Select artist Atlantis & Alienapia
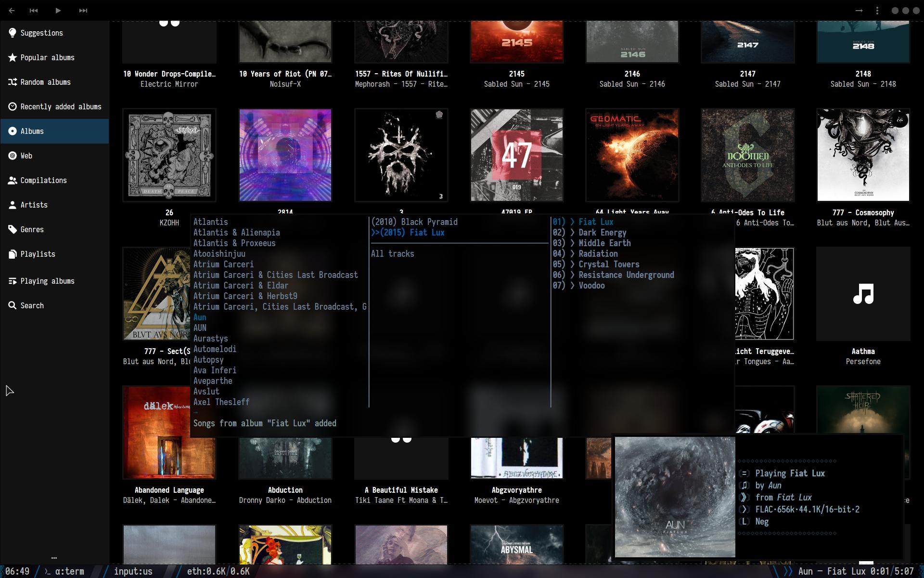Screen dimensions: 924x578 237,232
